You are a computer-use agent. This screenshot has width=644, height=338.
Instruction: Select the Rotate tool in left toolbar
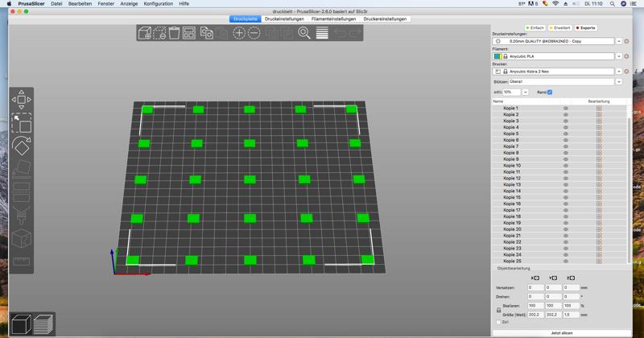point(22,146)
